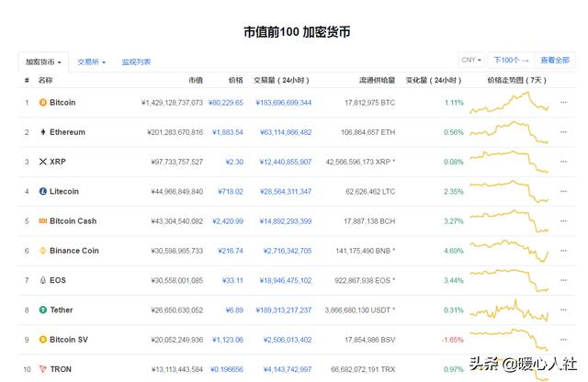The width and height of the screenshot is (588, 382).
Task: Open the EOS name link
Action: coord(58,280)
